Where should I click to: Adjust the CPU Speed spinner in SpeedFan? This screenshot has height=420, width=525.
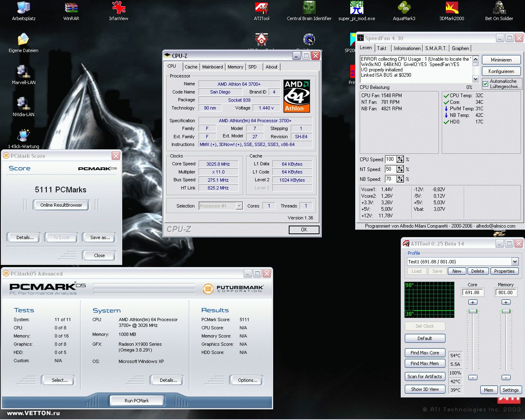(x=400, y=160)
